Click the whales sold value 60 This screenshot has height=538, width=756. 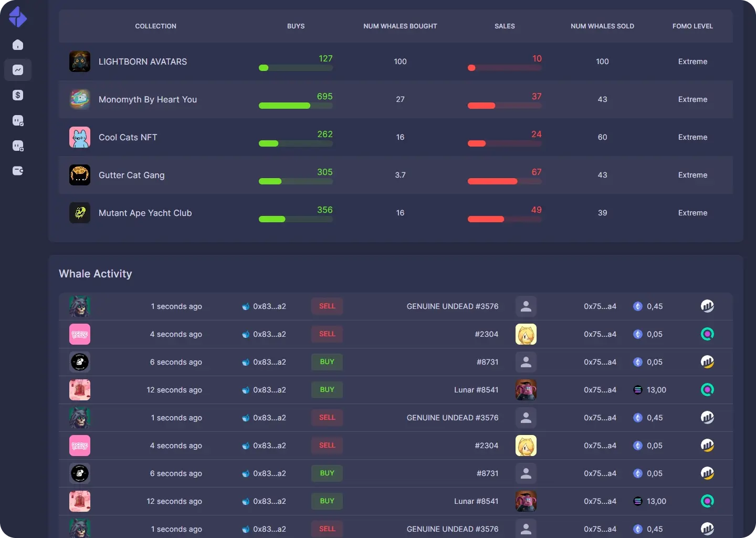coord(602,137)
